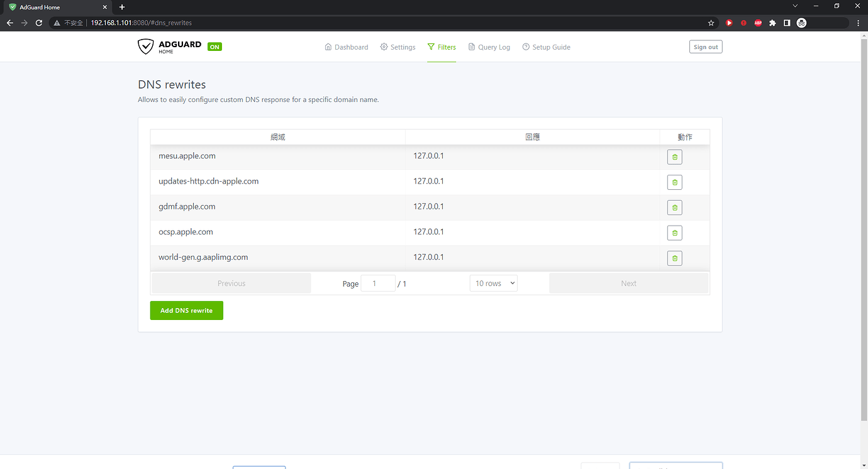Click the Setup Guide navigation item

[546, 47]
